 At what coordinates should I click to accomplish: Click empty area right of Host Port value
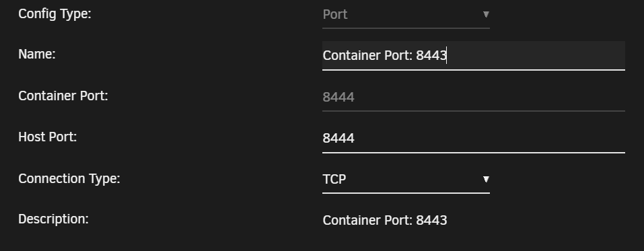pos(489,139)
